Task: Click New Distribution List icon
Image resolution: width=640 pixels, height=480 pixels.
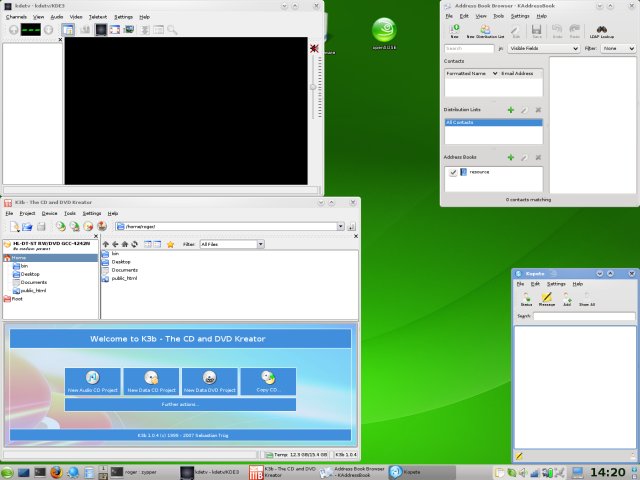Action: tap(485, 31)
